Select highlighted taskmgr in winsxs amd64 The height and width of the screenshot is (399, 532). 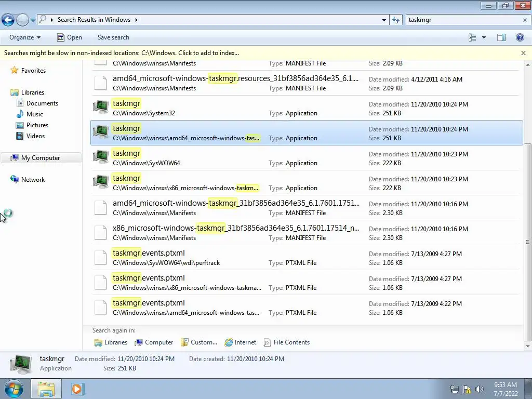307,132
